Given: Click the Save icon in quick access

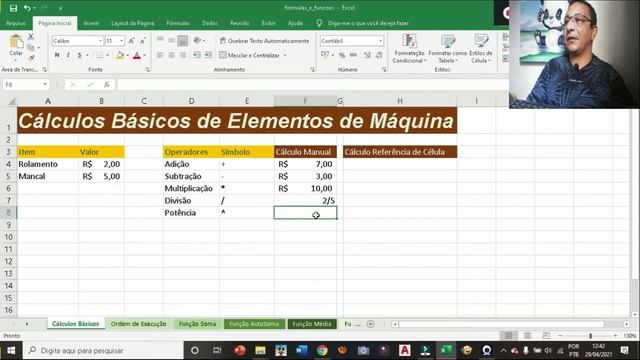Looking at the screenshot, I should (x=13, y=8).
